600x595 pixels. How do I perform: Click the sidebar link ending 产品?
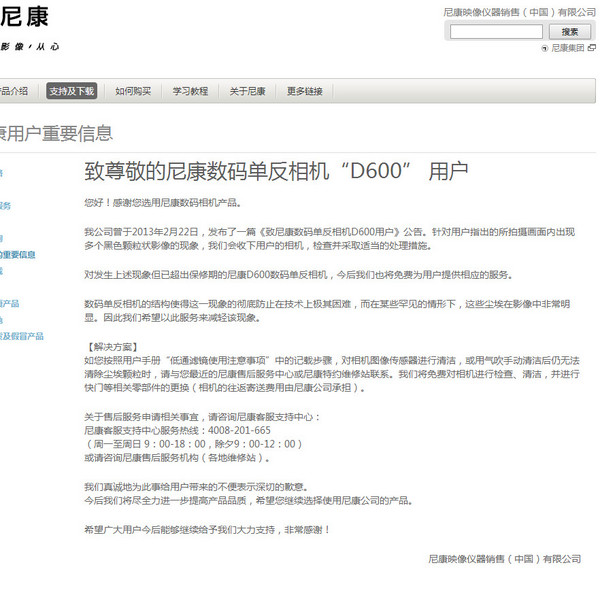[x=10, y=304]
